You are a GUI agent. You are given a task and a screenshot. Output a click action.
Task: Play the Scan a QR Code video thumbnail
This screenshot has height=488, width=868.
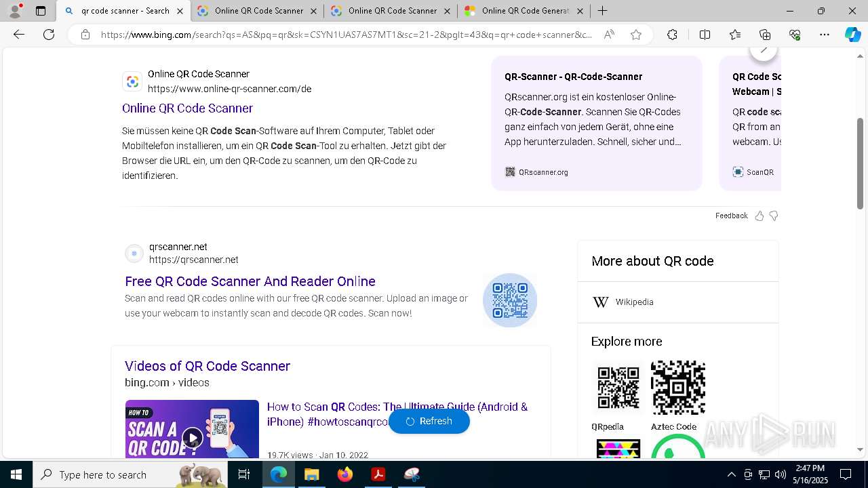pos(192,428)
